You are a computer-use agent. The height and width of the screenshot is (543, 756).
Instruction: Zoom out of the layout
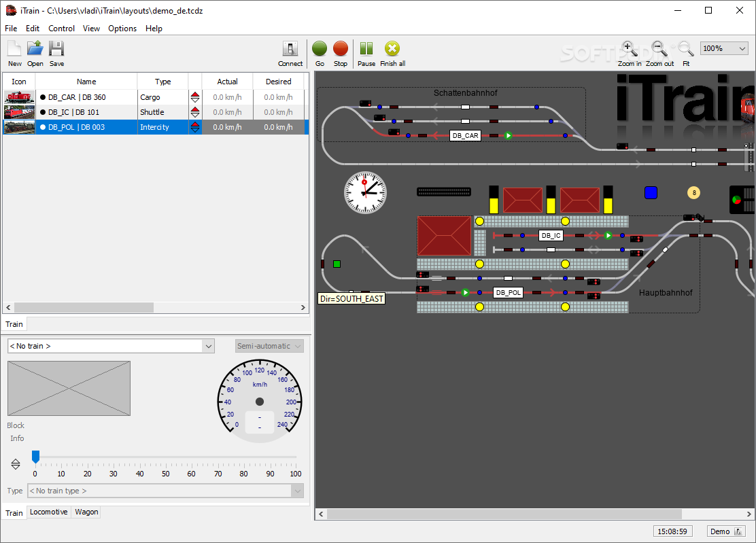tap(659, 53)
